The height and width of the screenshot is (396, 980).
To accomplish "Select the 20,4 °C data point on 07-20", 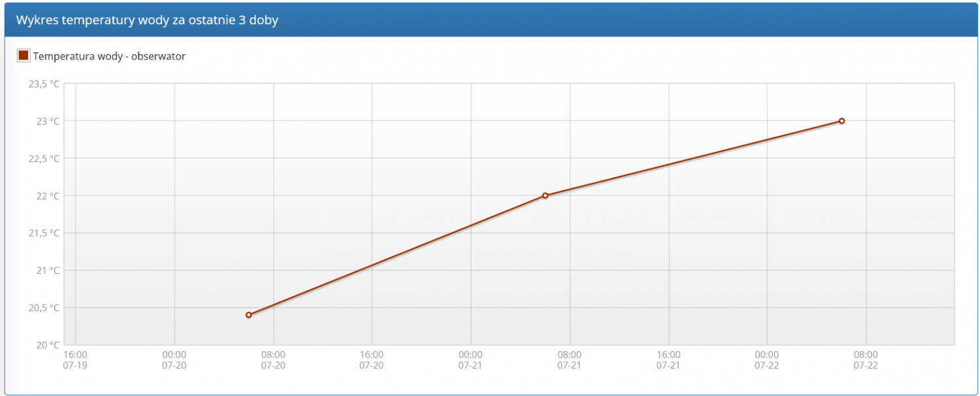I will coord(248,315).
